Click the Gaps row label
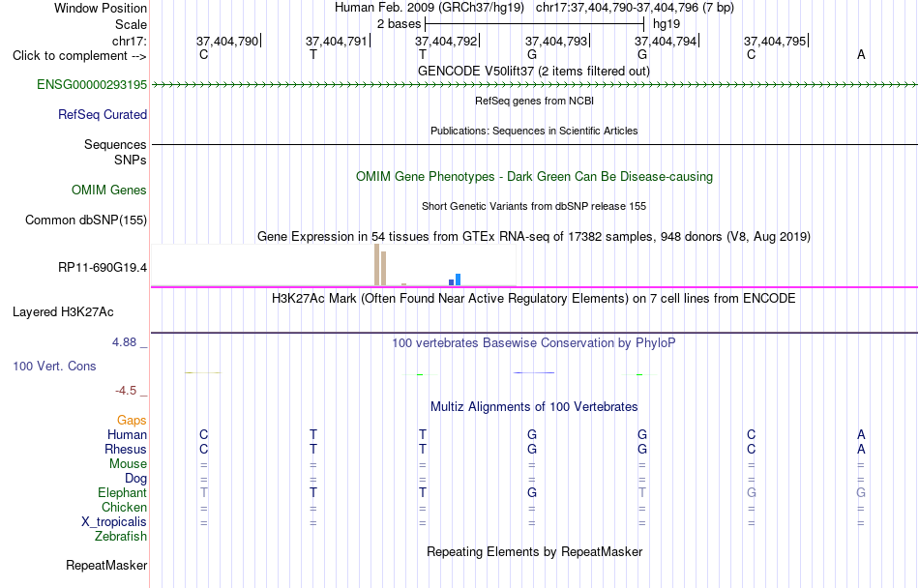This screenshot has width=919, height=588. (132, 421)
